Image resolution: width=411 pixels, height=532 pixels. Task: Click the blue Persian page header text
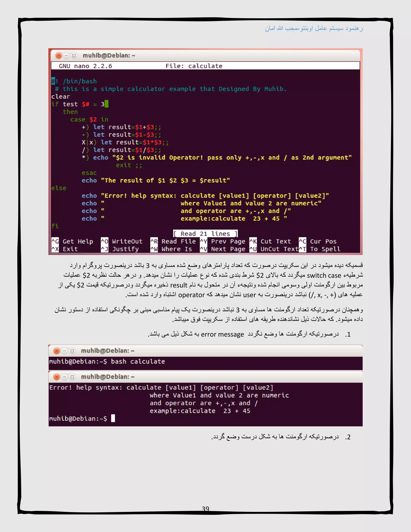coord(314,29)
